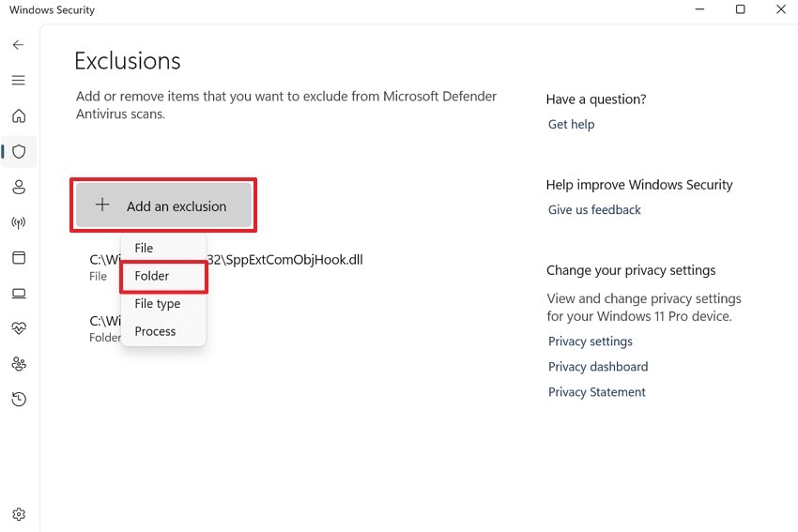Open Device performance & health heart icon
Image resolution: width=798 pixels, height=532 pixels.
19,328
